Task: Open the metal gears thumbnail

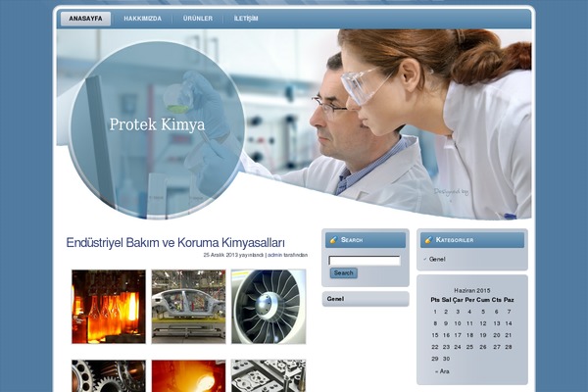Action: tap(109, 376)
